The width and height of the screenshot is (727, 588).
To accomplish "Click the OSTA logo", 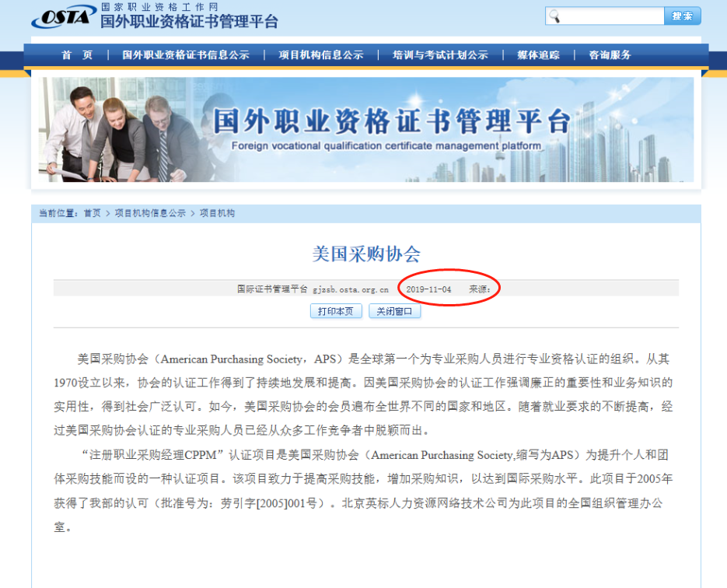I will [64, 16].
